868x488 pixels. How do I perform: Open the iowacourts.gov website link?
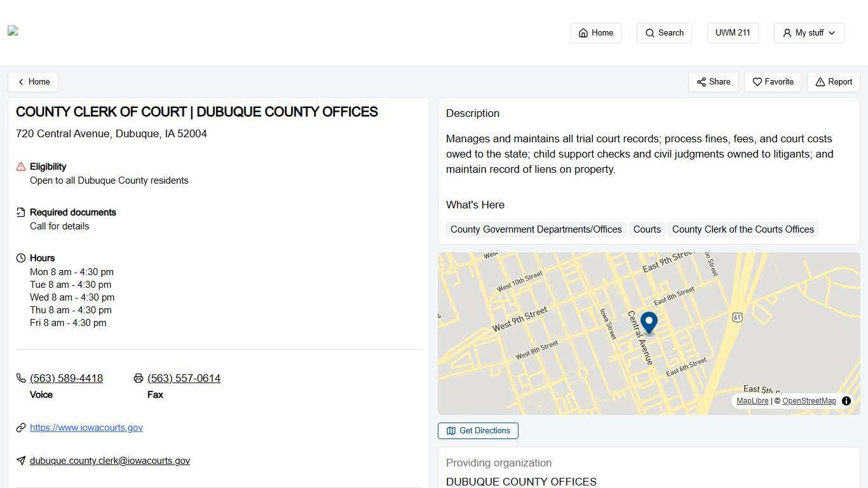(x=86, y=427)
